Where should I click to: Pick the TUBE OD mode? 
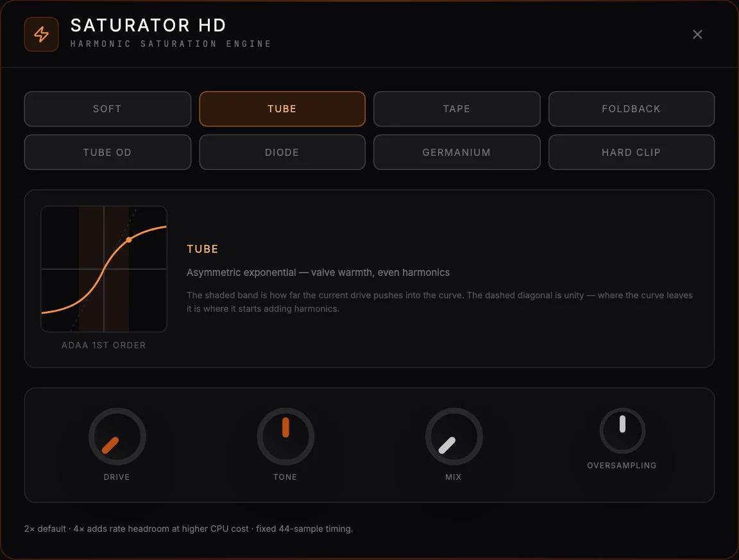108,152
